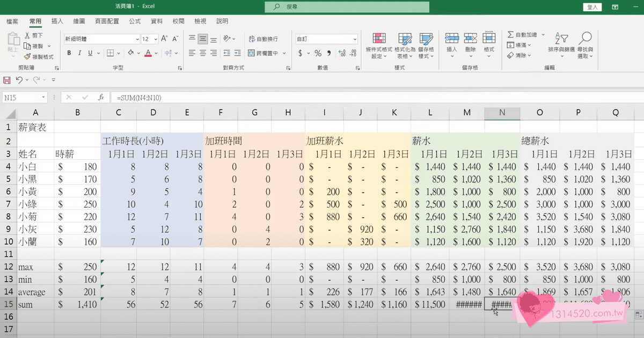The height and width of the screenshot is (338, 644).
Task: Open the font size dropdown showing 12
Action: click(155, 39)
